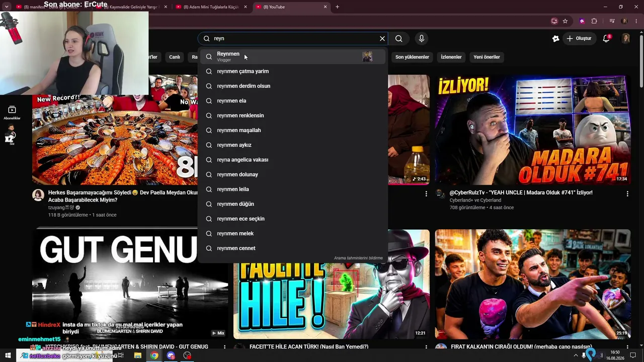Image resolution: width=644 pixels, height=362 pixels.
Task: Open the browser extensions puzzle icon
Action: point(594,21)
